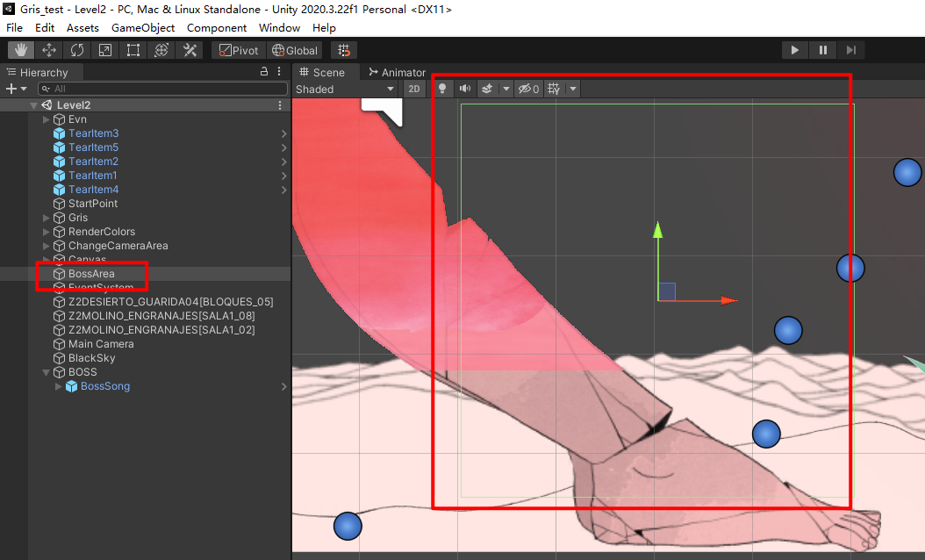Open the TearItem5 prefab arrow
The width and height of the screenshot is (925, 560).
point(283,147)
